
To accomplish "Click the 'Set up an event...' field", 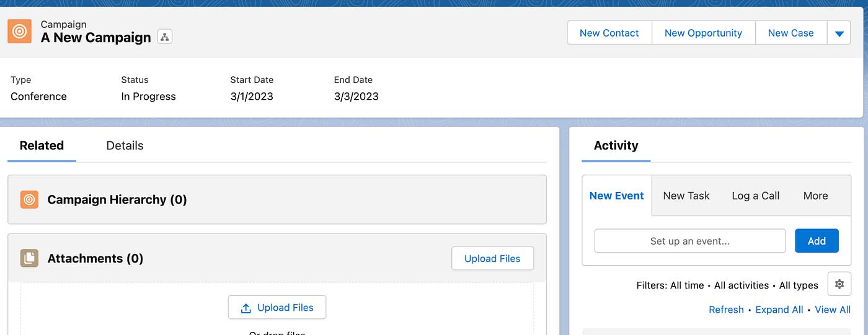I will 689,241.
